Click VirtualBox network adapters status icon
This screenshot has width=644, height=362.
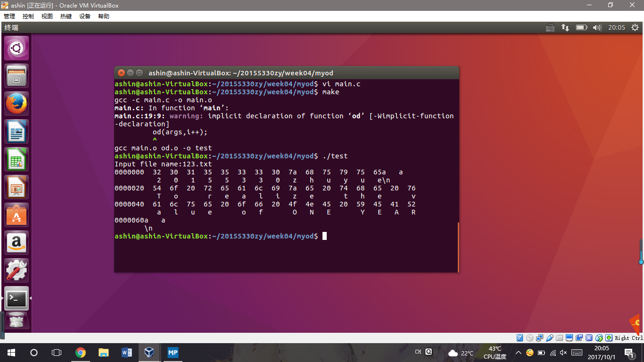tap(540, 337)
